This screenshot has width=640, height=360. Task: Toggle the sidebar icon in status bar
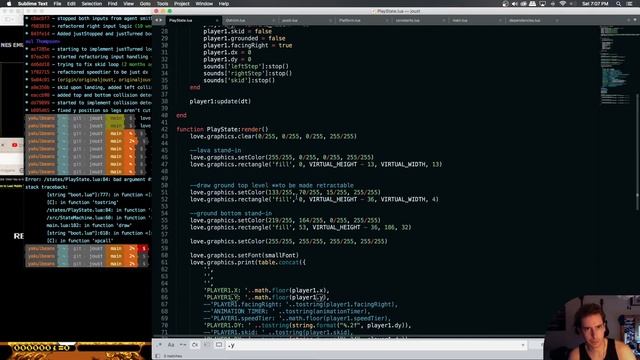158,356
